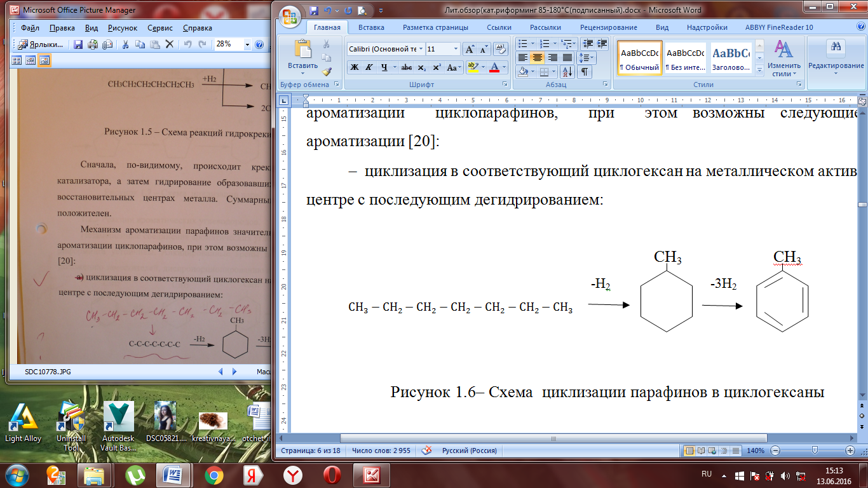Click the Print icon in Picture Manager
868x488 pixels.
(x=93, y=44)
